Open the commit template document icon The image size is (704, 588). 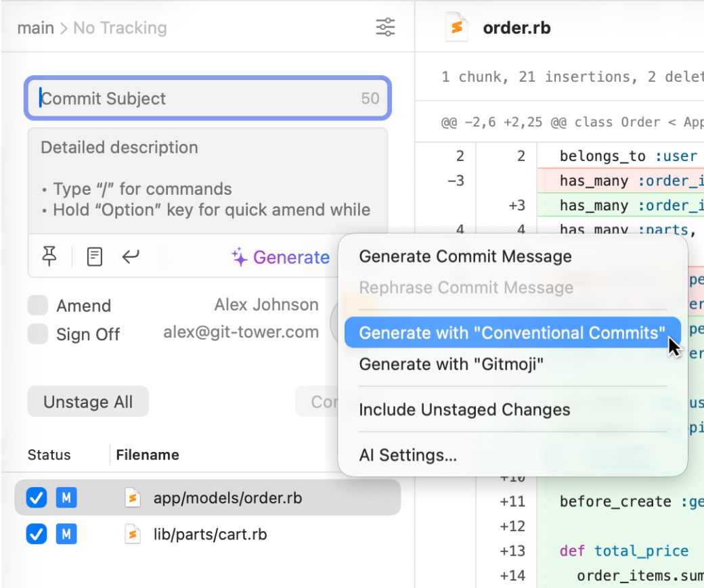95,256
